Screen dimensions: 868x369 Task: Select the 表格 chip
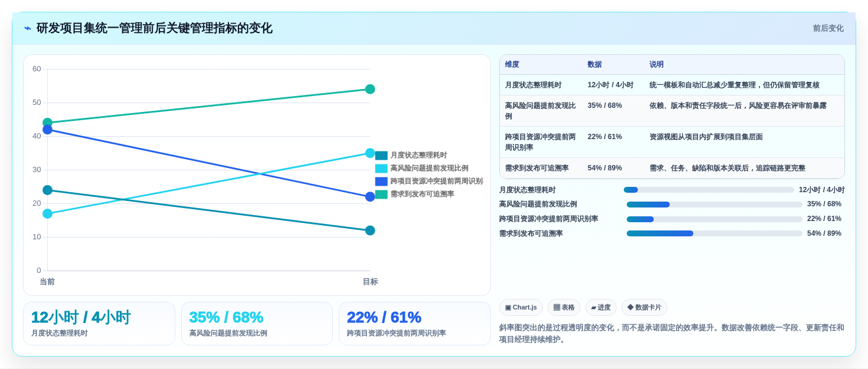564,308
